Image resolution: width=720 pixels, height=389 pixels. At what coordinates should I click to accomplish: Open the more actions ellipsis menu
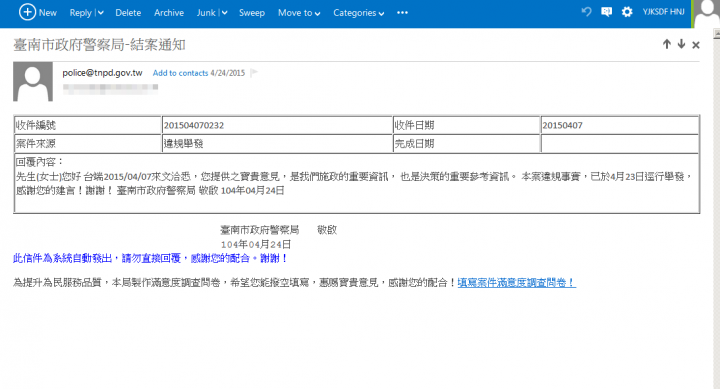pos(402,12)
